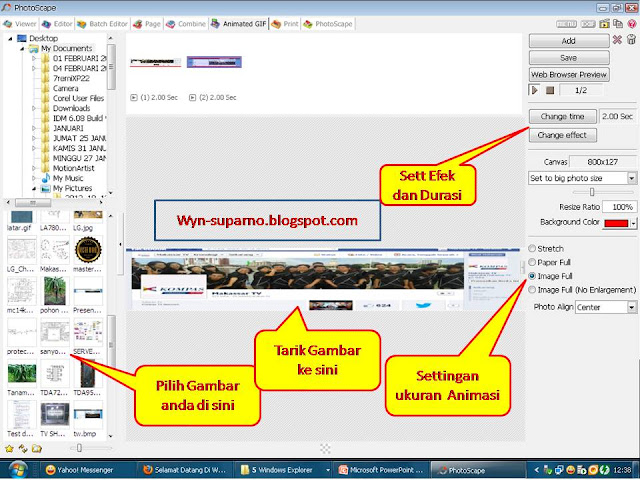Image resolution: width=640 pixels, height=480 pixels.
Task: Click Web Browser Preview button
Action: [x=569, y=75]
